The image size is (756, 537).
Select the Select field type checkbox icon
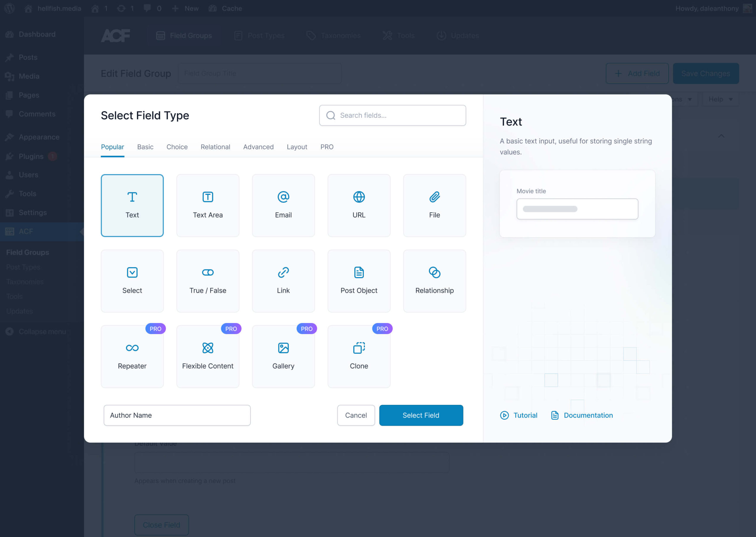(132, 272)
